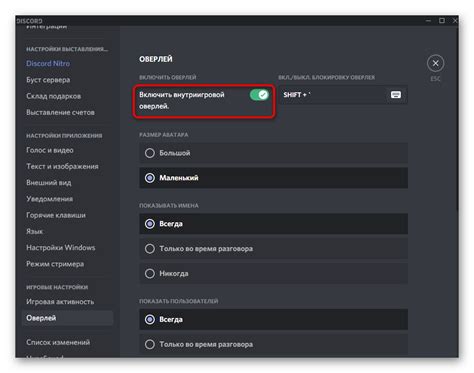This screenshot has height=373, width=474.
Task: Open Голос и видео settings
Action: pos(50,150)
